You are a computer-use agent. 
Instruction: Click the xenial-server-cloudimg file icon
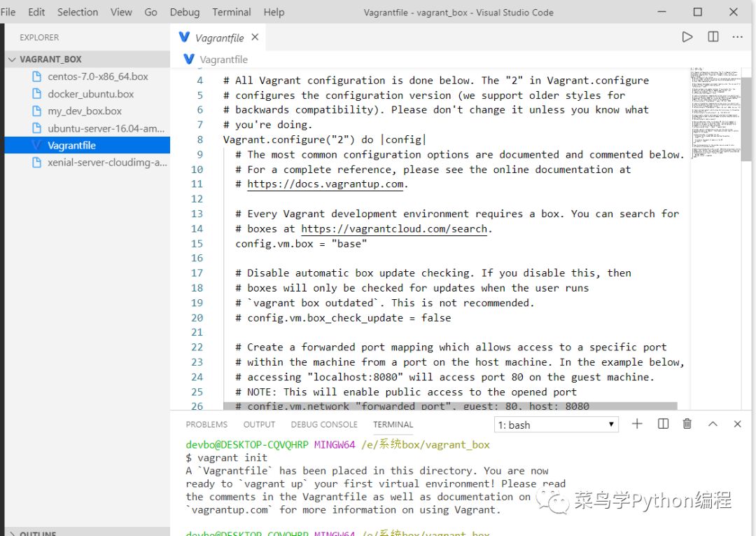(36, 163)
